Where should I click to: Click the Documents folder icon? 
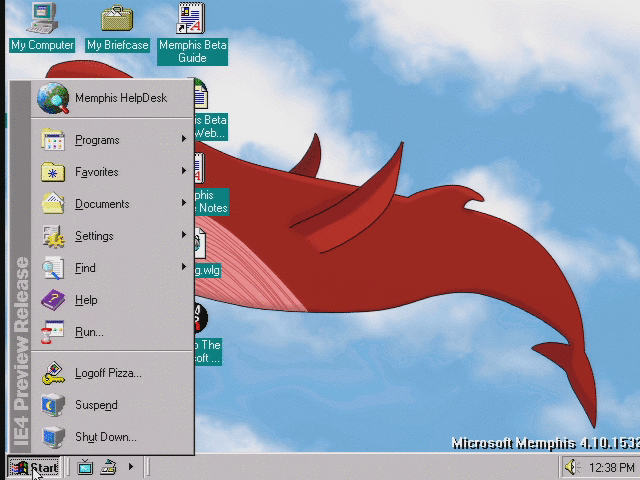[x=53, y=203]
